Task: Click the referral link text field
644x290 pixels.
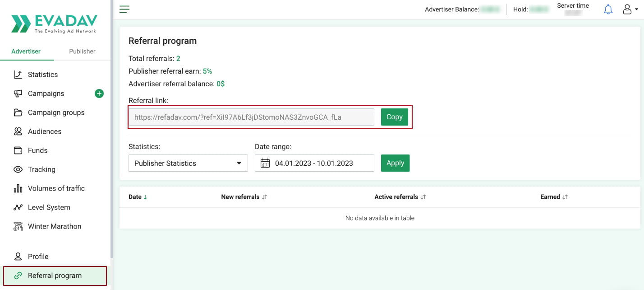Action: [x=251, y=117]
